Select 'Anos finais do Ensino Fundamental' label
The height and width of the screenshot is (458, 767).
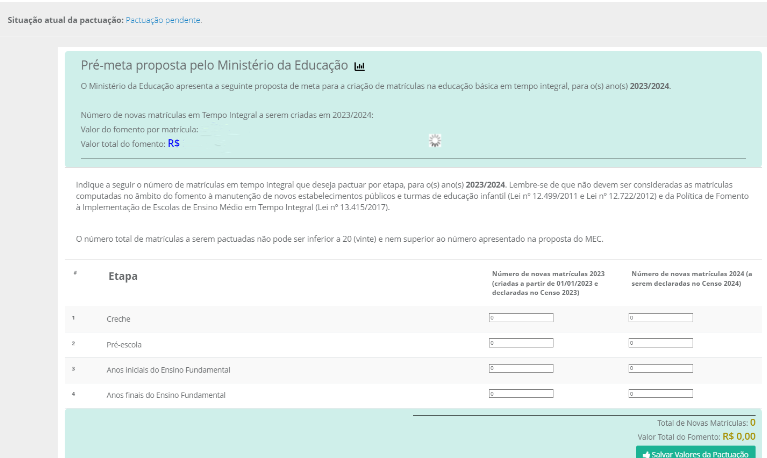166,395
